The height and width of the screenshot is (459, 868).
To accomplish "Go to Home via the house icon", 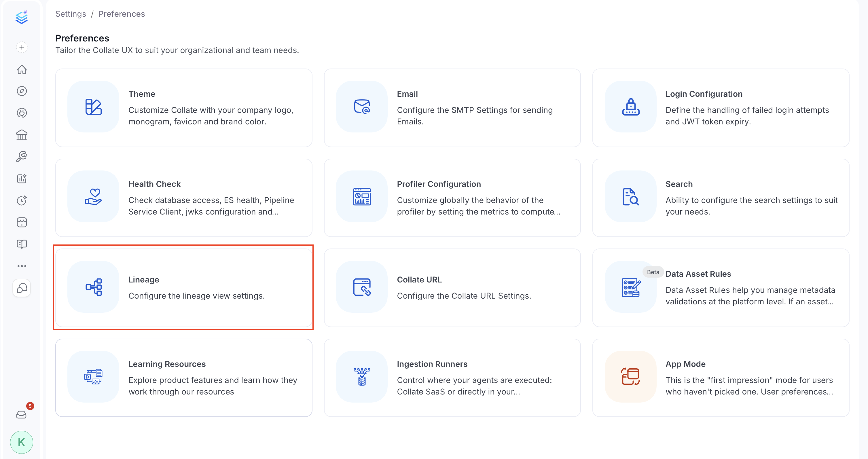I will click(22, 69).
